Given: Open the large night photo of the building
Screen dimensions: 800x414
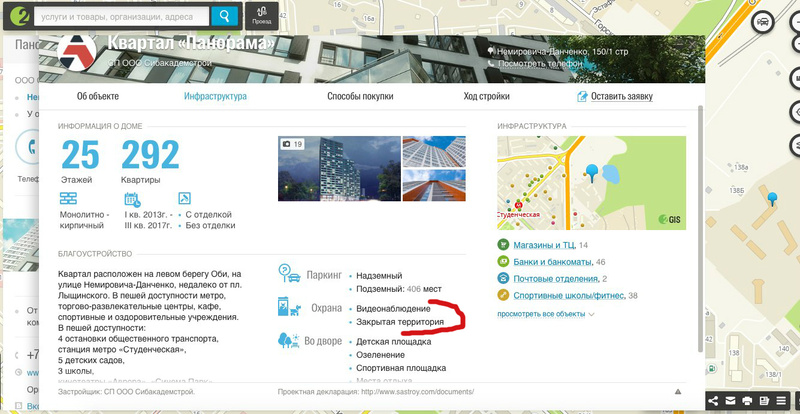Looking at the screenshot, I should (x=339, y=168).
